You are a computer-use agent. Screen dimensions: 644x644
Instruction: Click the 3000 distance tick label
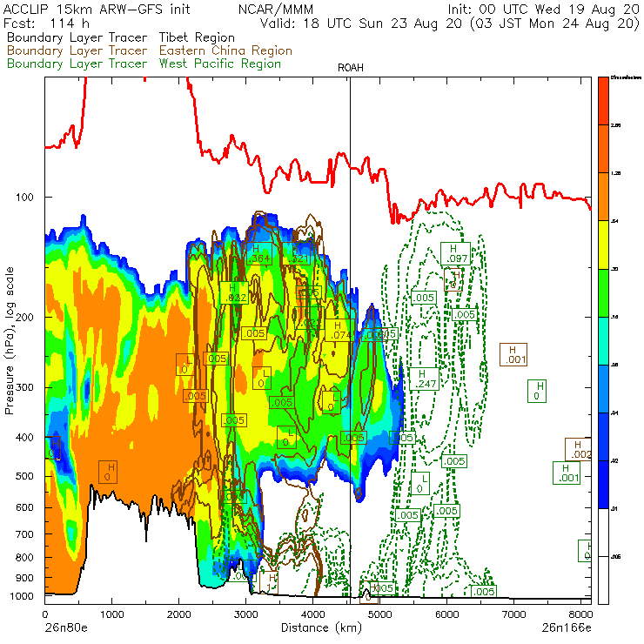click(246, 614)
